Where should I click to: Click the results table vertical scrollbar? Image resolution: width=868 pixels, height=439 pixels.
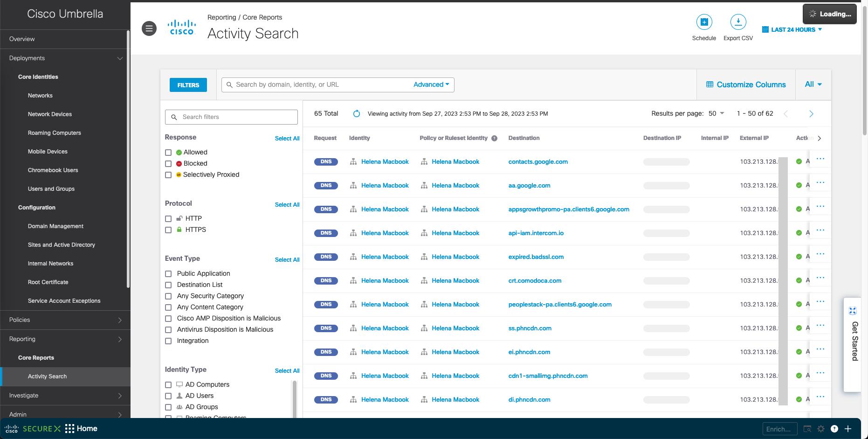point(783,280)
